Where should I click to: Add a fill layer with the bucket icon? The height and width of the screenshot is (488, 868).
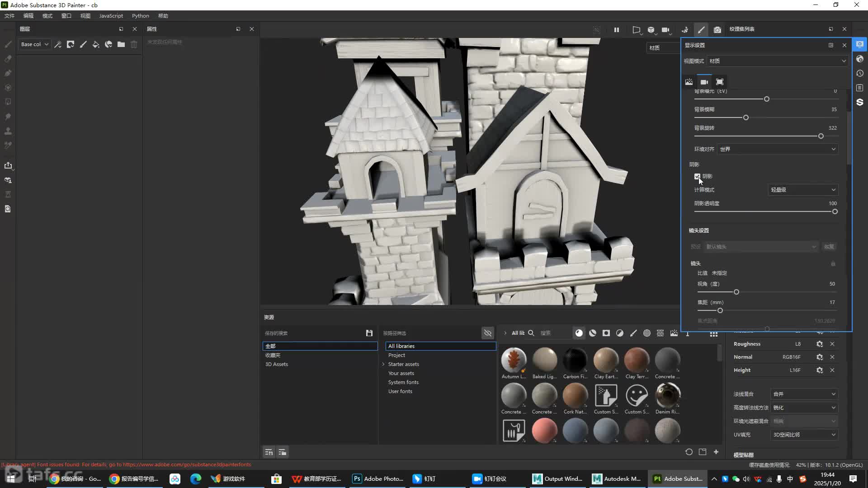[x=96, y=44]
